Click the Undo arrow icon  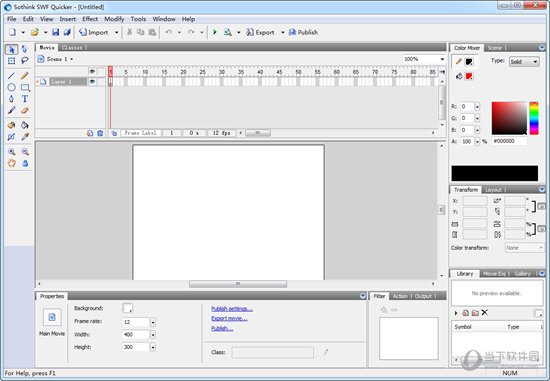(x=169, y=32)
